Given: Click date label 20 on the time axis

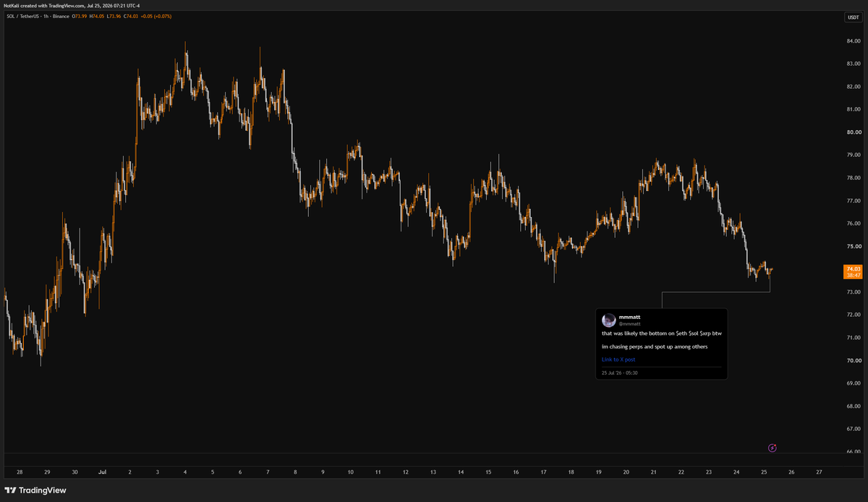Looking at the screenshot, I should tap(626, 472).
